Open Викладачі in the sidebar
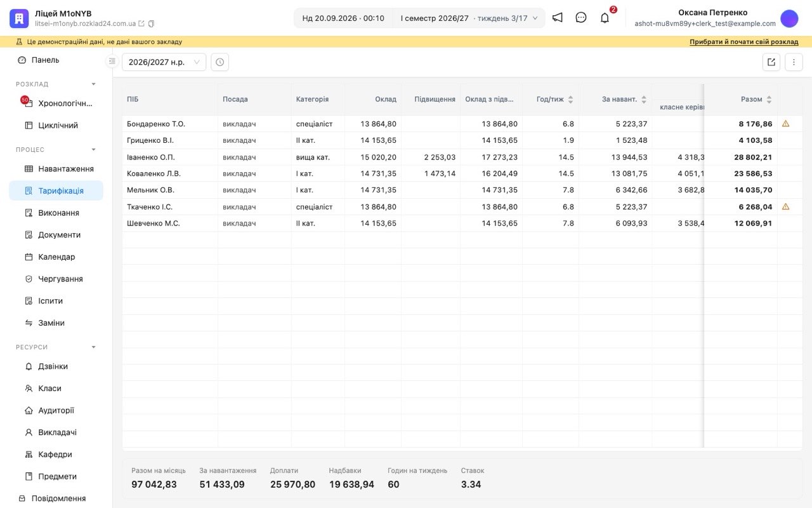Screen dimensions: 812x508 click(56, 432)
